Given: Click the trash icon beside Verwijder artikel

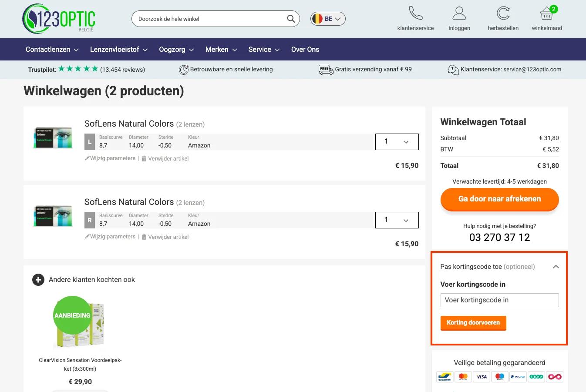Looking at the screenshot, I should 144,158.
